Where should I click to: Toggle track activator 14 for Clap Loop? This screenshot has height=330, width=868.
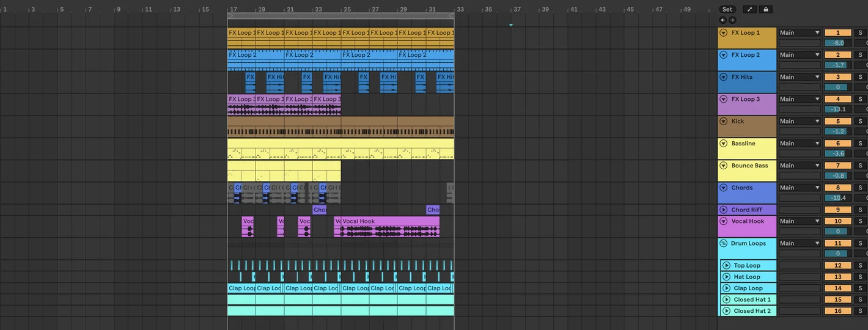pyautogui.click(x=838, y=288)
